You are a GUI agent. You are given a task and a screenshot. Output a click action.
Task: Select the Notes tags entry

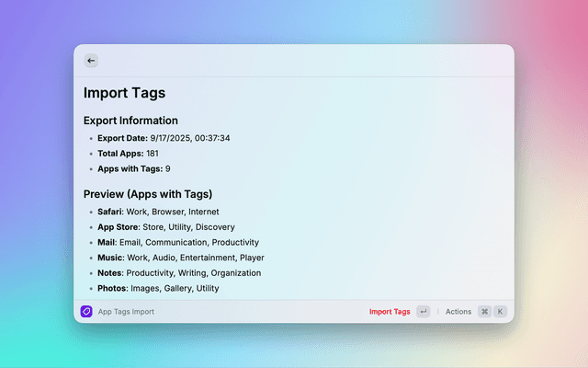coord(179,273)
